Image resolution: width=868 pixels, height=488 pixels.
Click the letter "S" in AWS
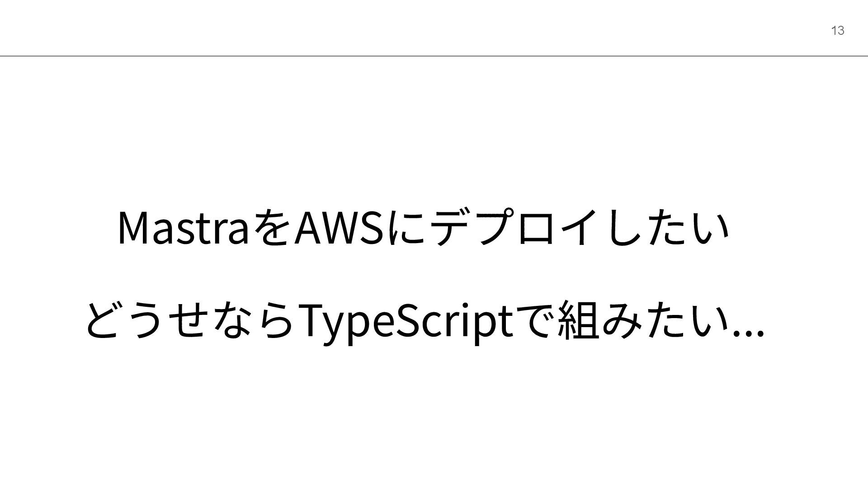click(369, 229)
